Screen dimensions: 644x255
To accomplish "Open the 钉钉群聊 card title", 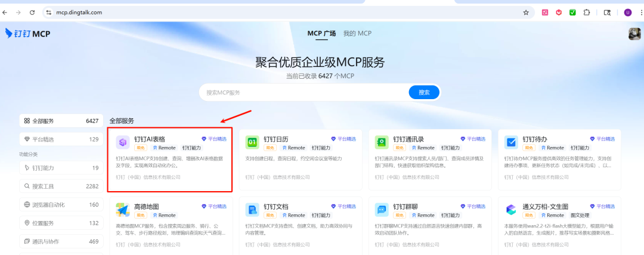I will pyautogui.click(x=405, y=207).
